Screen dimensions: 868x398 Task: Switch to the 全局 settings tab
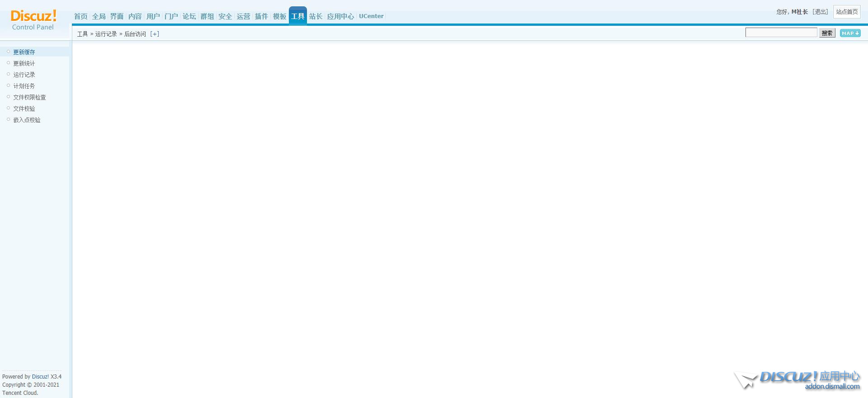pos(99,16)
